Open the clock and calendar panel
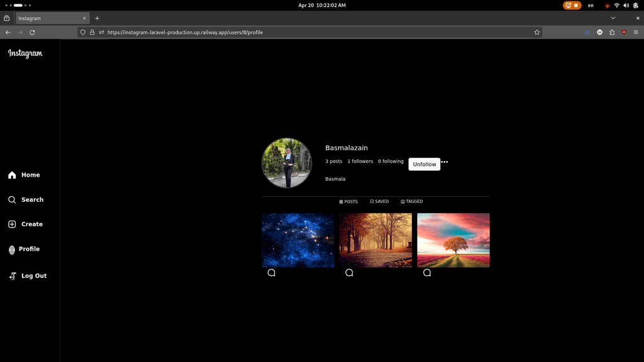 tap(322, 5)
